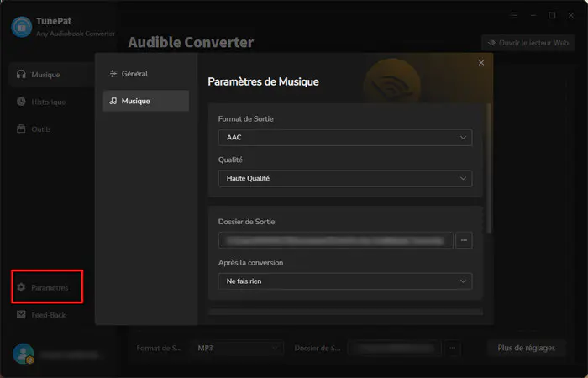Expand the Après la conversion dropdown
Screen dimensions: 588x378
[345, 281]
